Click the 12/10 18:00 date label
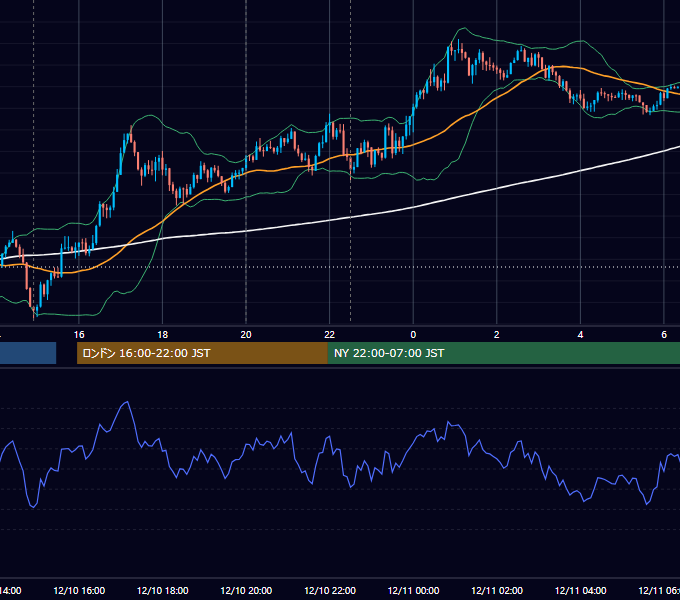 (163, 591)
